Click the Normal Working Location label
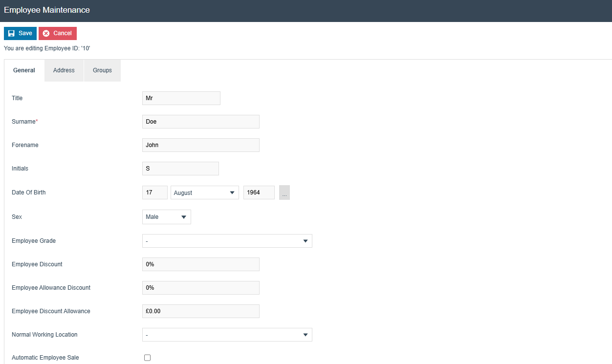The height and width of the screenshot is (364, 612). (x=44, y=335)
